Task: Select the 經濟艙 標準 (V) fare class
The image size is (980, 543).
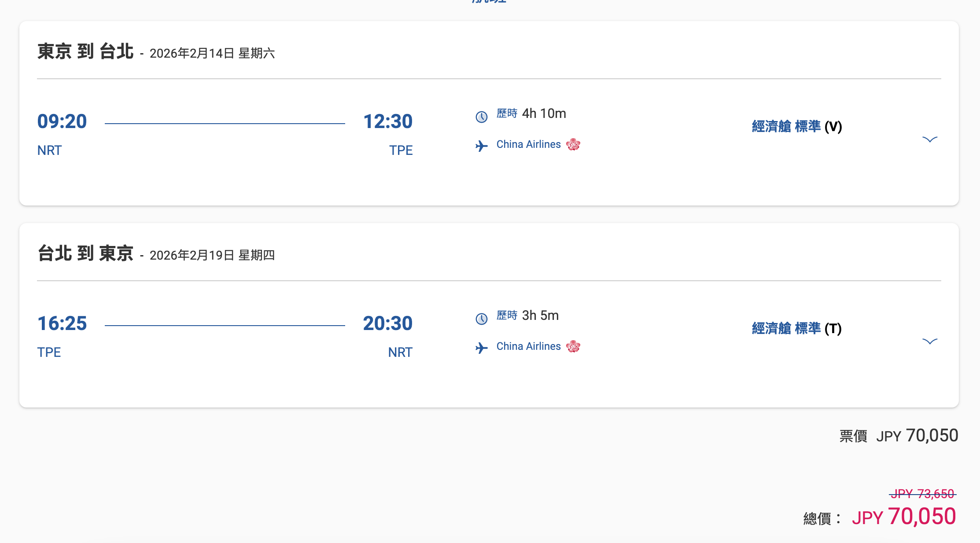Action: coord(796,127)
